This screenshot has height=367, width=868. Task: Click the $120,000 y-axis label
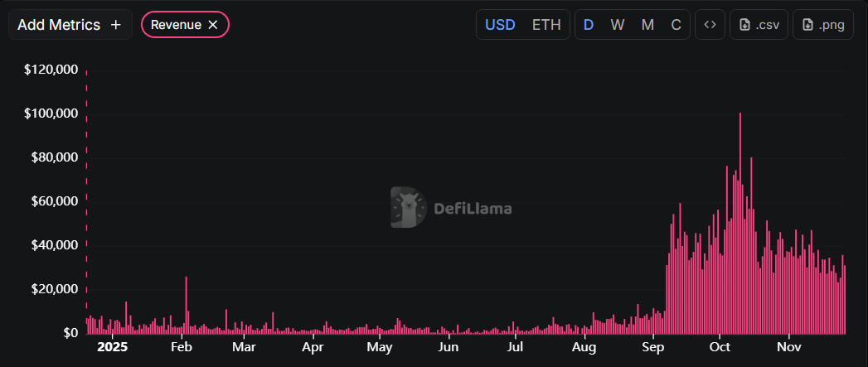coord(51,70)
